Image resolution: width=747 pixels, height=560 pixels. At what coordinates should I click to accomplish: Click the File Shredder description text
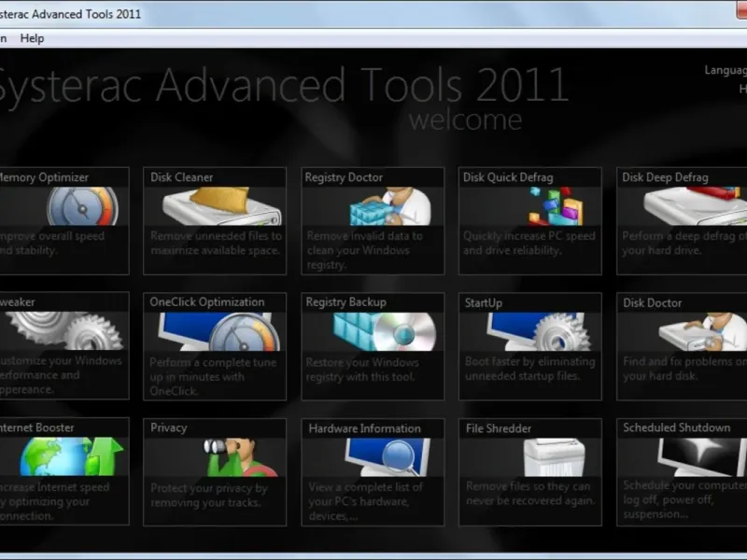(x=529, y=494)
